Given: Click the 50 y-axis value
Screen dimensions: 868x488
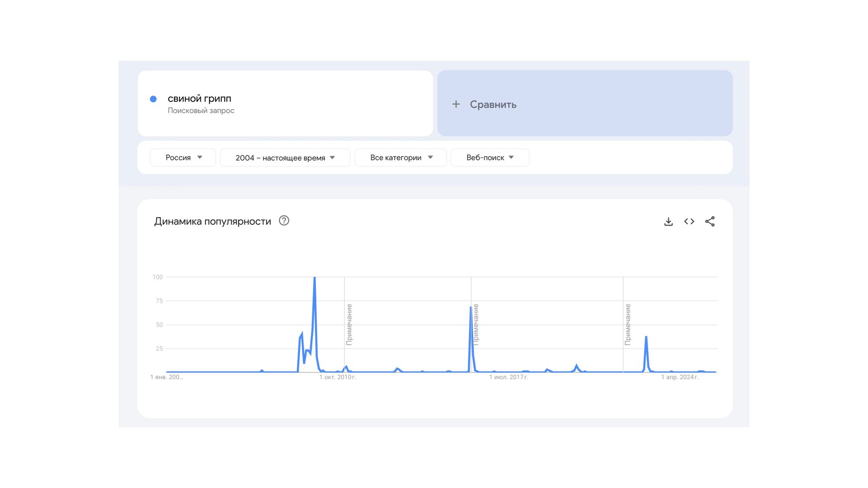Looking at the screenshot, I should (159, 325).
